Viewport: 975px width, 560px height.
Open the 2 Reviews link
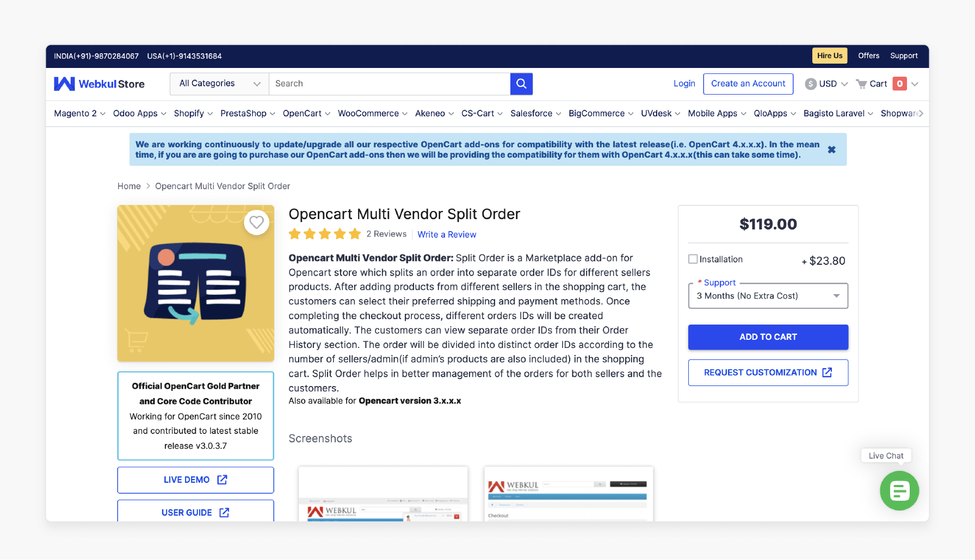[386, 234]
